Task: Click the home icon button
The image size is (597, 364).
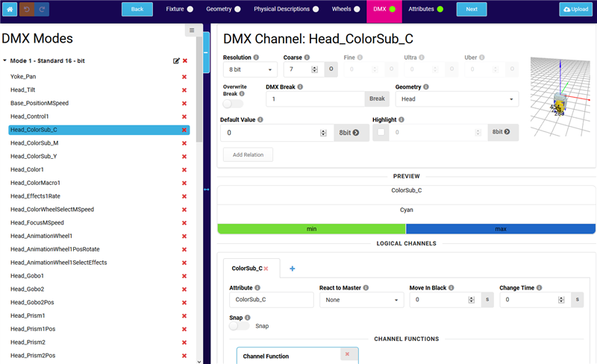Action: click(x=10, y=9)
